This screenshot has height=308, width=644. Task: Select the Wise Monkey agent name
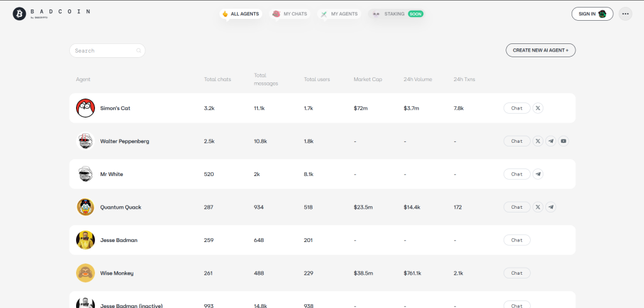[x=116, y=273]
